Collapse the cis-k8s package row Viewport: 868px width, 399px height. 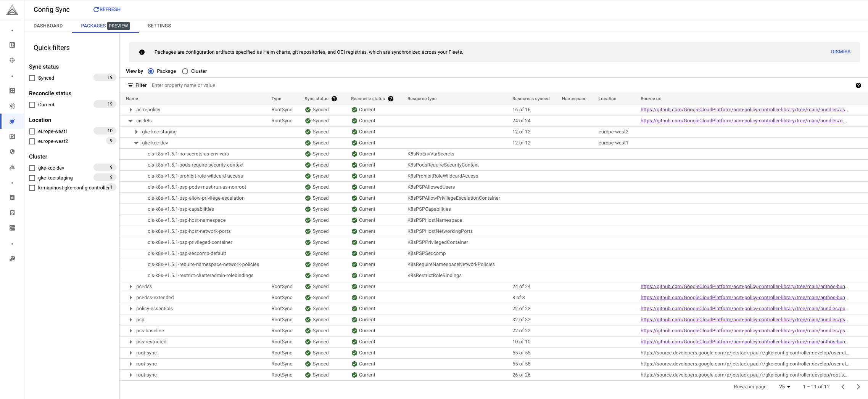131,120
